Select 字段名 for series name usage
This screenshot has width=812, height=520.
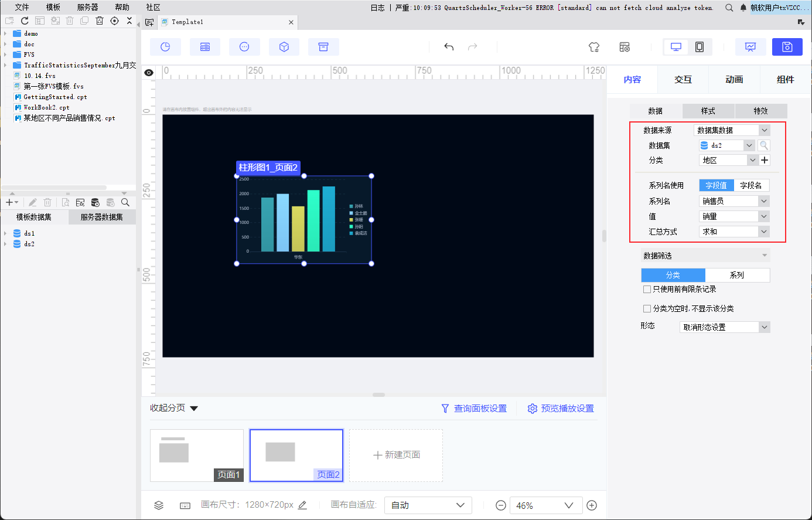(751, 185)
